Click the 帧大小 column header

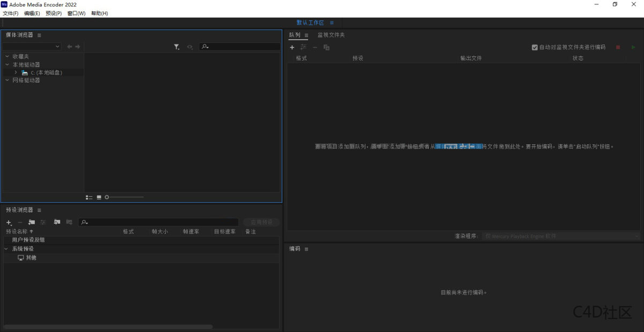pyautogui.click(x=160, y=232)
